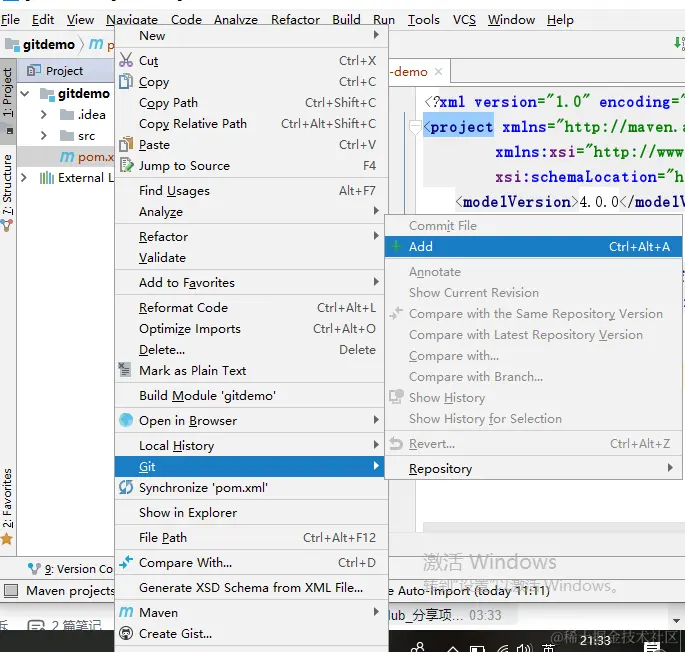Expand Add to Favorites submenu arrow
The width and height of the screenshot is (685, 652).
pyautogui.click(x=376, y=281)
